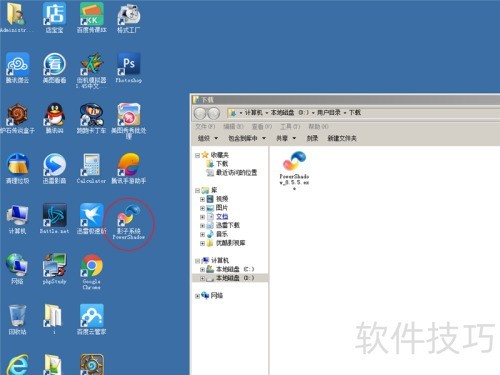The width and height of the screenshot is (500, 375).
Task: Open the Tools (工具) menu
Action: [290, 126]
